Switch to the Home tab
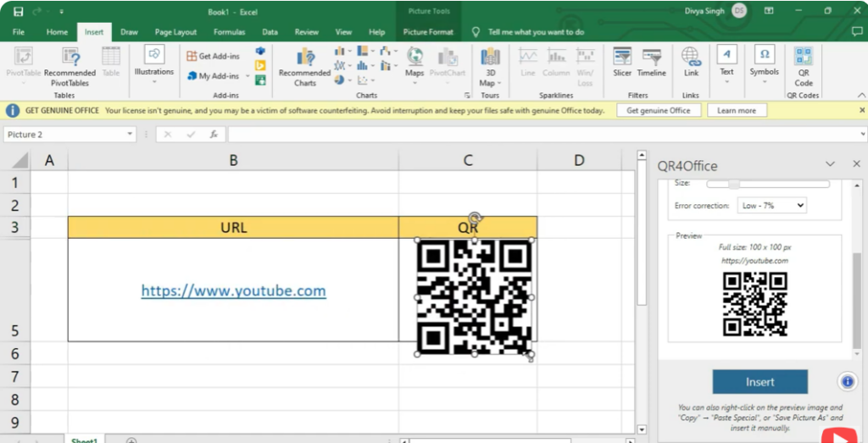The image size is (868, 443). click(x=57, y=32)
